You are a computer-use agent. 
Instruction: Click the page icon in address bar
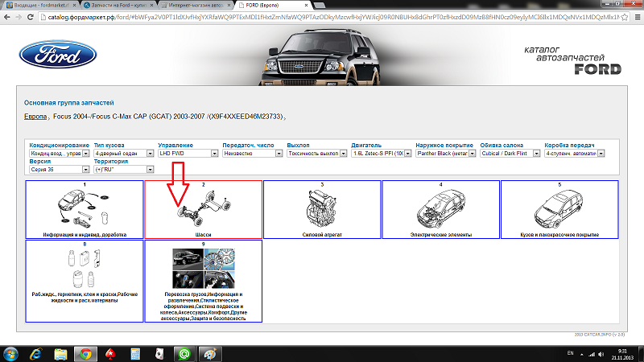tap(43, 17)
